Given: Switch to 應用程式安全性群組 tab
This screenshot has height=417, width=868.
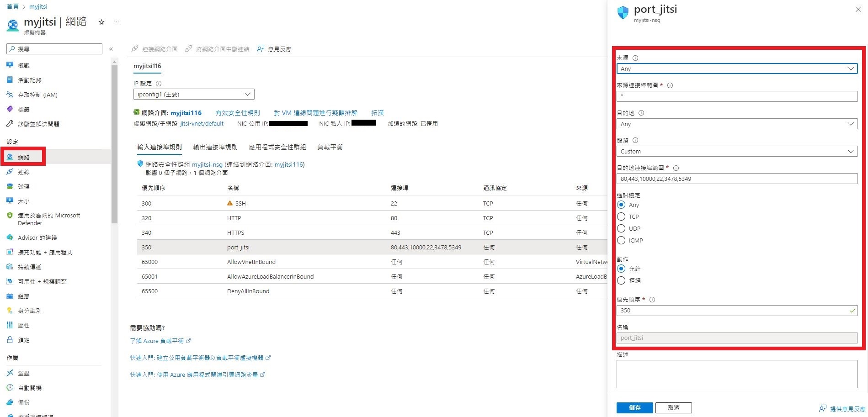Looking at the screenshot, I should pyautogui.click(x=277, y=147).
